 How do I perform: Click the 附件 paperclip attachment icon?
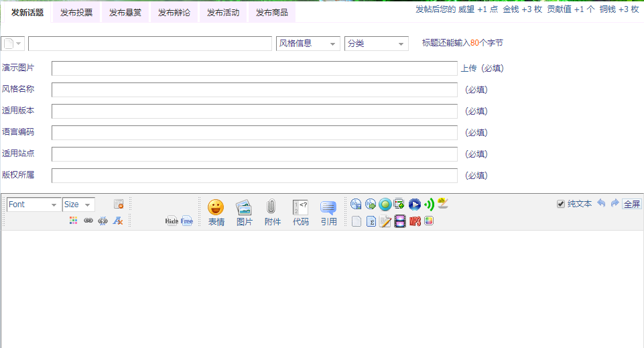[x=272, y=207]
